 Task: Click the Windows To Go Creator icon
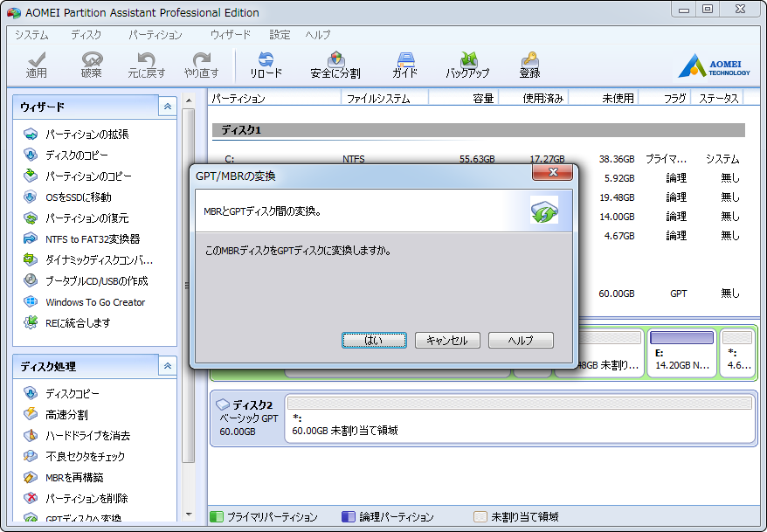(31, 301)
